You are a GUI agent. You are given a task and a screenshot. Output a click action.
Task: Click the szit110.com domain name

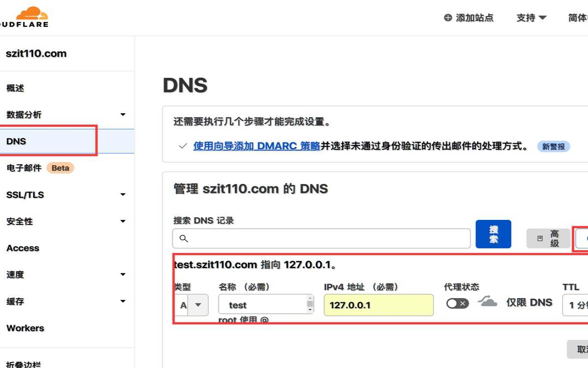(36, 53)
